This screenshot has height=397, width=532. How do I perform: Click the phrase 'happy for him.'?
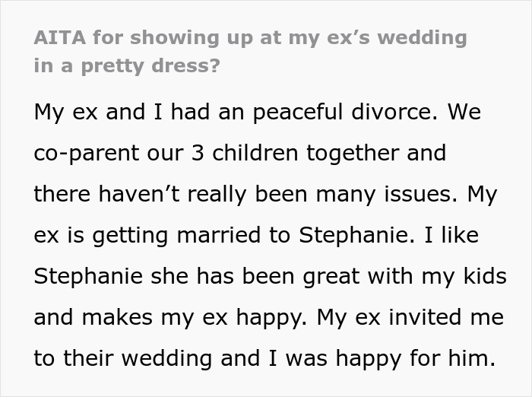[416, 358]
